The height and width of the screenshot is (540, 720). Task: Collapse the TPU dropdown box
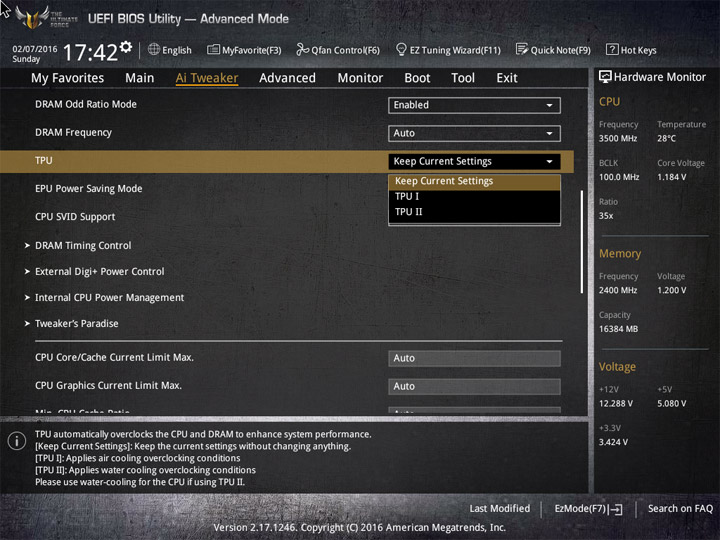474,161
